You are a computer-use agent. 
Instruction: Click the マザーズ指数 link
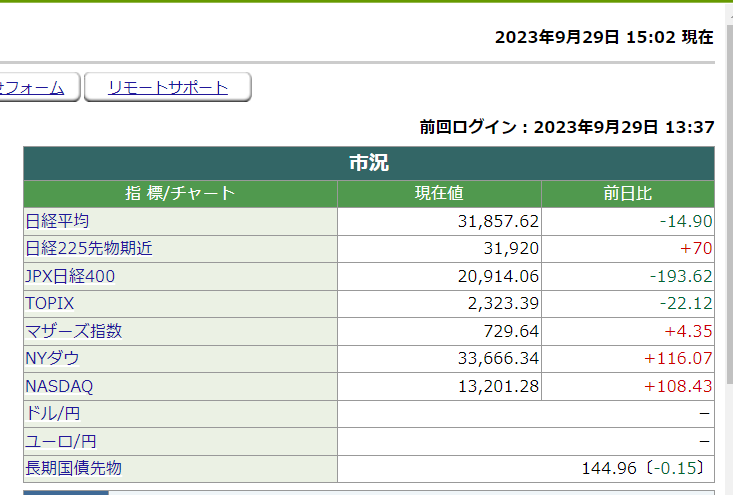pos(73,331)
